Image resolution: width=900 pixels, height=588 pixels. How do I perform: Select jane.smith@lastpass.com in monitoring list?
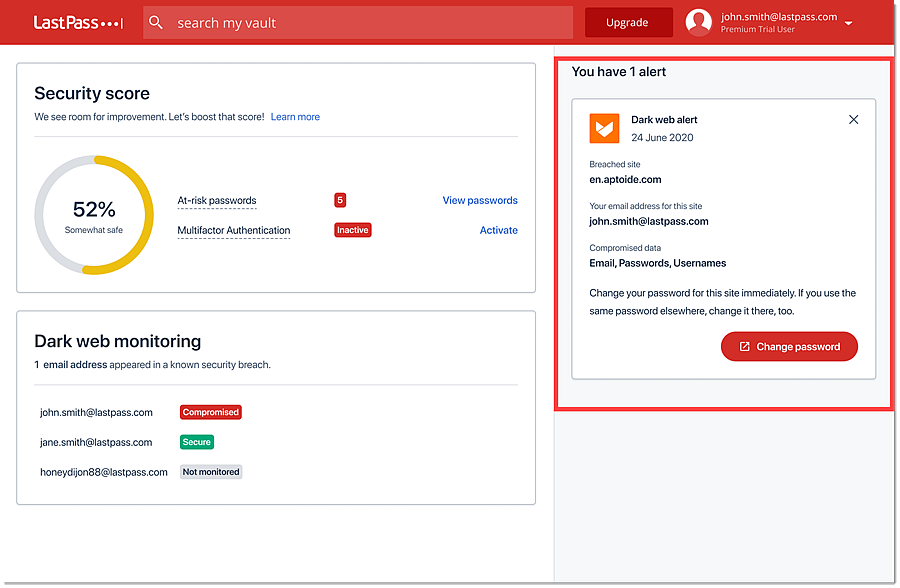(x=96, y=442)
